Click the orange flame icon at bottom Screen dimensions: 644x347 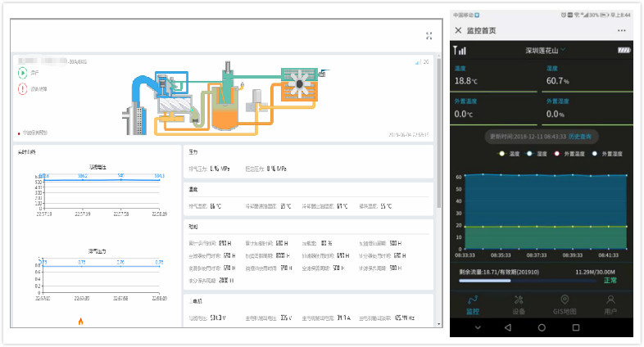(x=80, y=321)
